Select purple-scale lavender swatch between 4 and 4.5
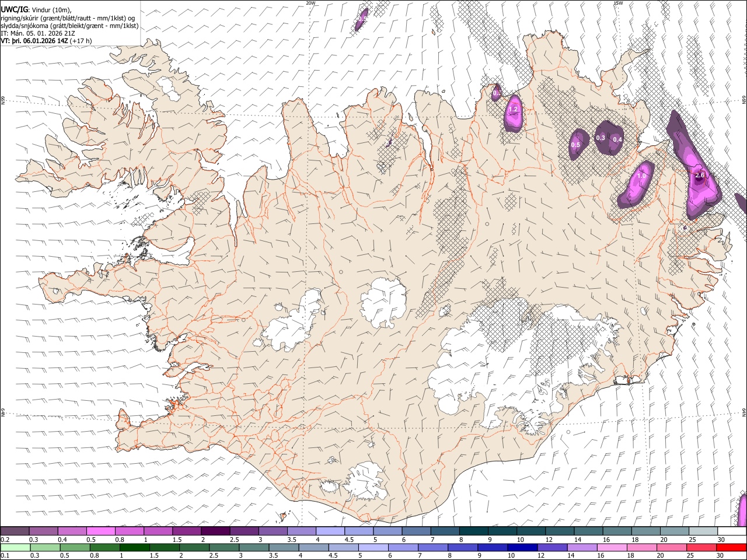Screen dimensions: 747x560 pos(329,531)
